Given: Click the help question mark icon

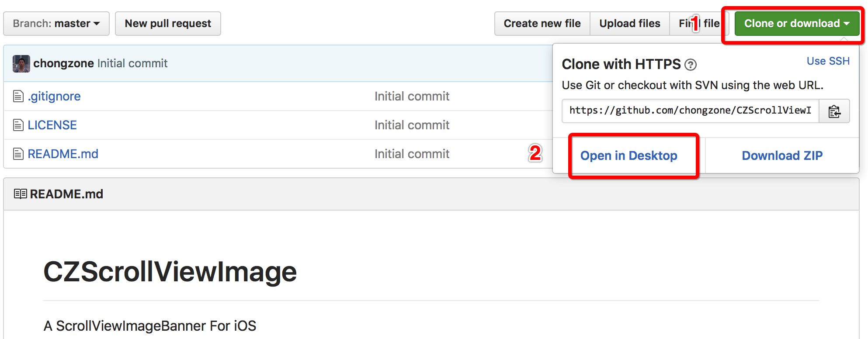Looking at the screenshot, I should 691,65.
